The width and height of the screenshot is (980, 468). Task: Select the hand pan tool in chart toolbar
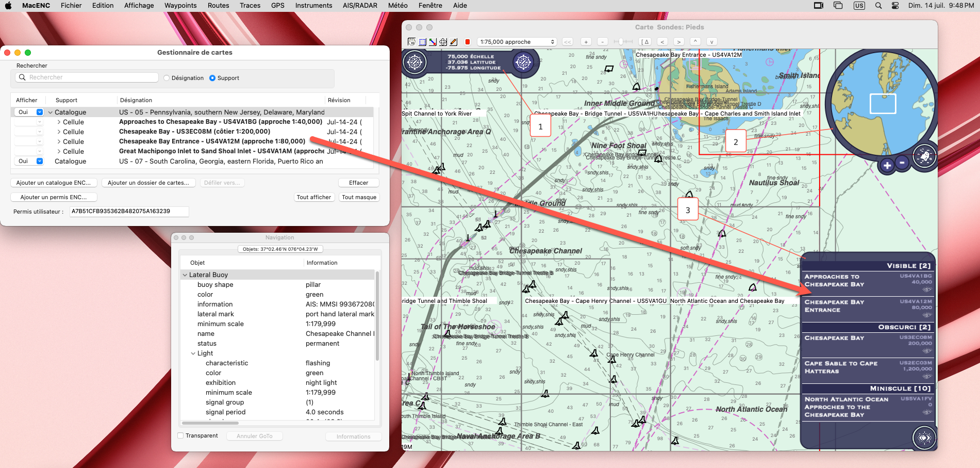411,42
